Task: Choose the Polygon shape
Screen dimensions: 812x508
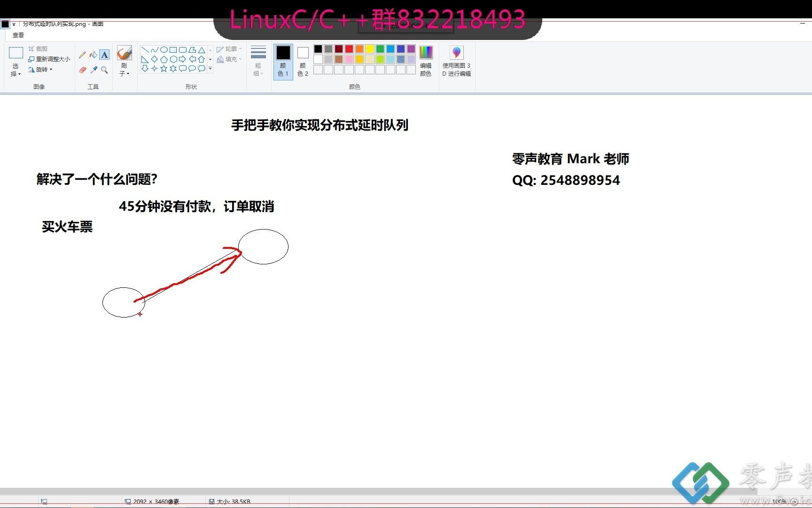Action: [192, 49]
